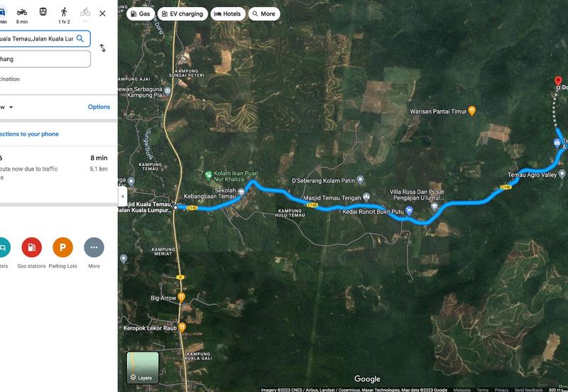
Task: Filter map by Gas chip
Action: (x=141, y=13)
